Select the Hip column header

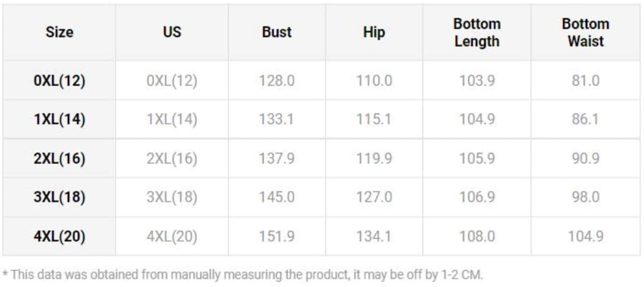[x=374, y=32]
